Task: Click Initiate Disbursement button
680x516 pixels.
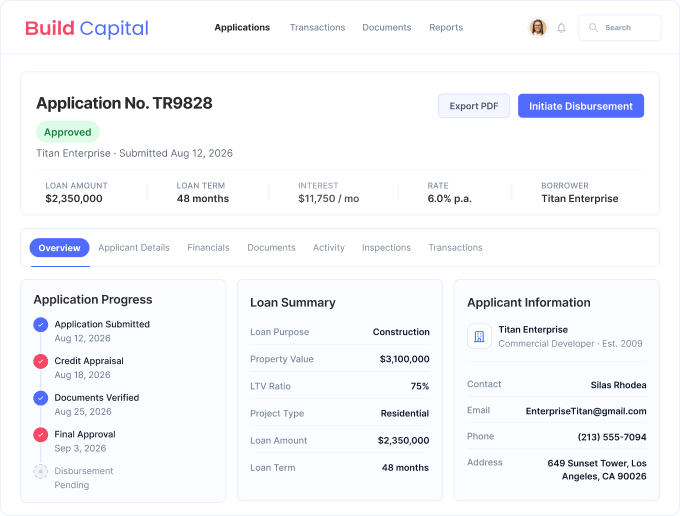Action: [581, 106]
